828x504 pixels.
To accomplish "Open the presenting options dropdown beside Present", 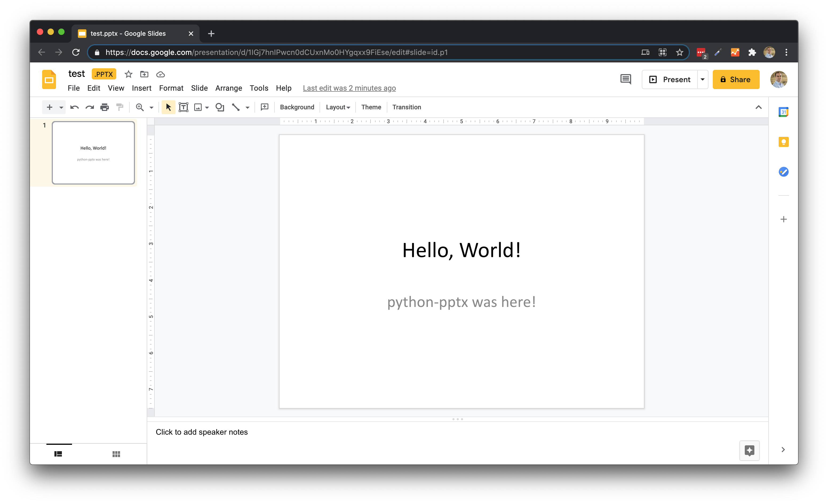I will click(703, 79).
